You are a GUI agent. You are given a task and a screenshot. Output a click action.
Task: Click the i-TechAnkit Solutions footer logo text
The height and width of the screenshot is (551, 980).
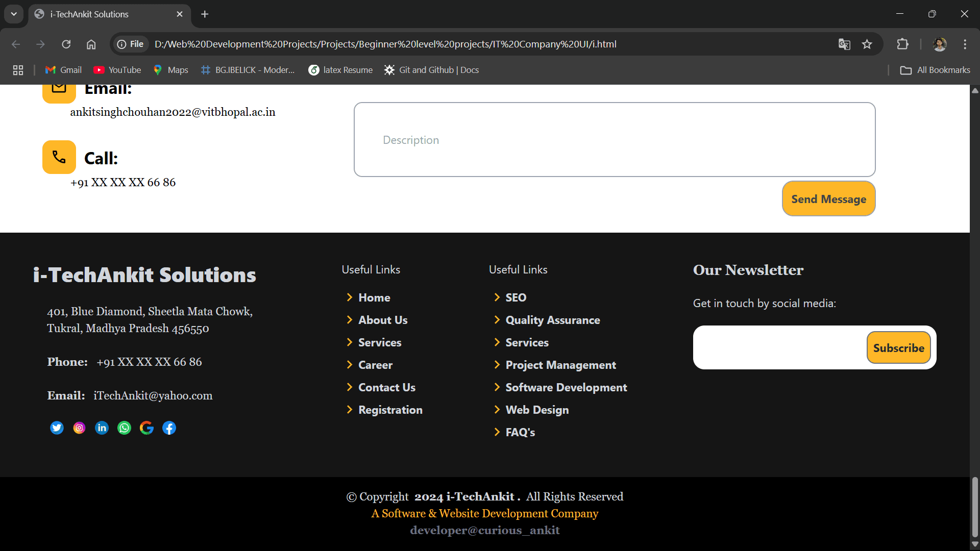tap(144, 275)
